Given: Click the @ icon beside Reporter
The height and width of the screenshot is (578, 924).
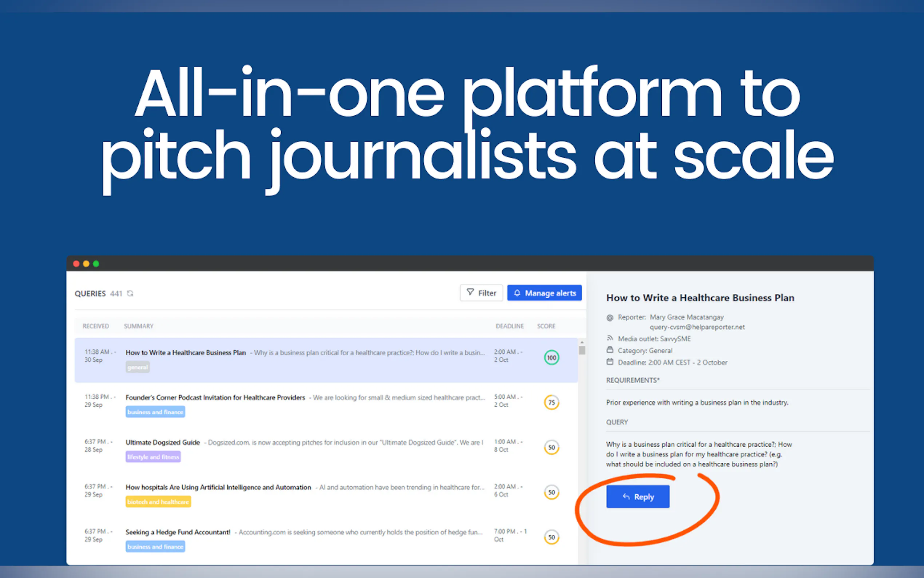Looking at the screenshot, I should (610, 317).
